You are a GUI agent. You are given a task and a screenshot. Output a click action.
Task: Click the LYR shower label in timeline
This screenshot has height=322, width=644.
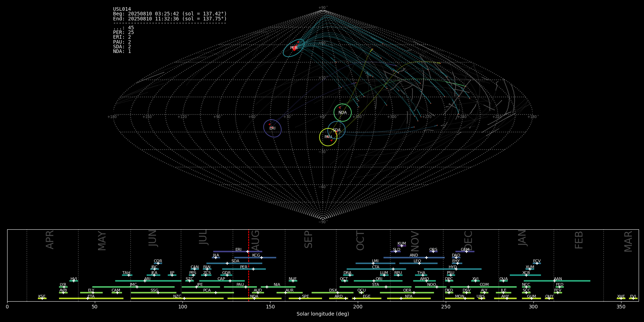click(x=63, y=285)
